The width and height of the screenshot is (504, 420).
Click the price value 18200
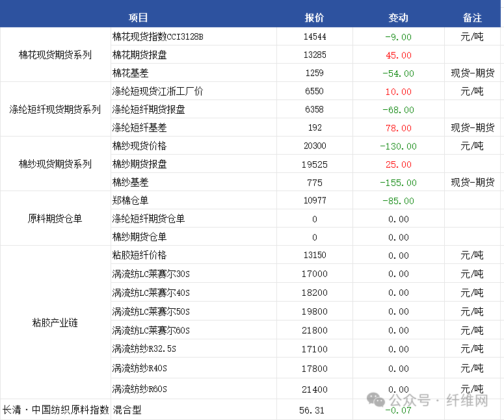tap(315, 293)
